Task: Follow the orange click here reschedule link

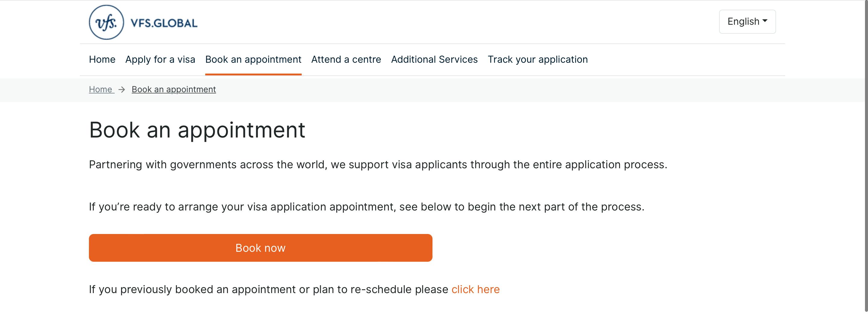Action: 476,289
